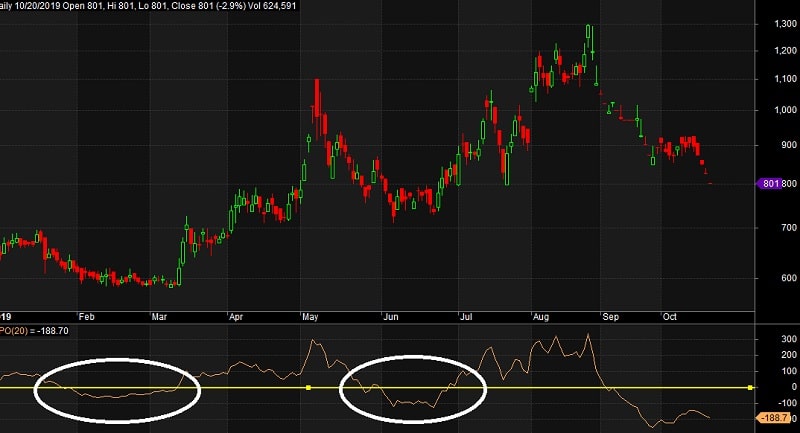Click the 1,100 price axis label

786,79
